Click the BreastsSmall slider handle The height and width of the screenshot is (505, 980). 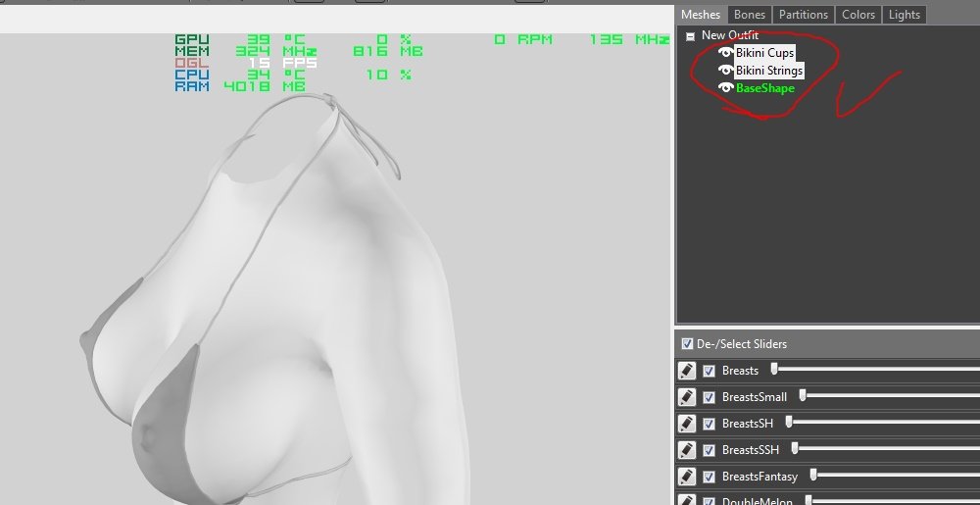[x=803, y=395]
